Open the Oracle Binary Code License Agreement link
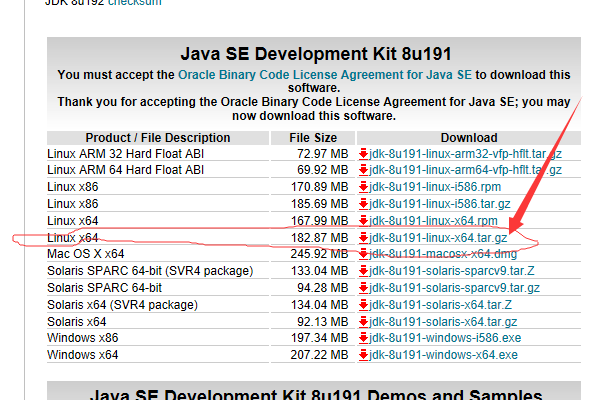The height and width of the screenshot is (400, 601). pyautogui.click(x=325, y=75)
